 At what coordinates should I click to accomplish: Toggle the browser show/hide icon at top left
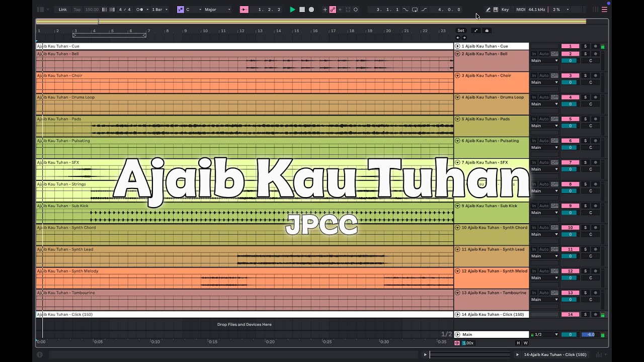tap(41, 10)
